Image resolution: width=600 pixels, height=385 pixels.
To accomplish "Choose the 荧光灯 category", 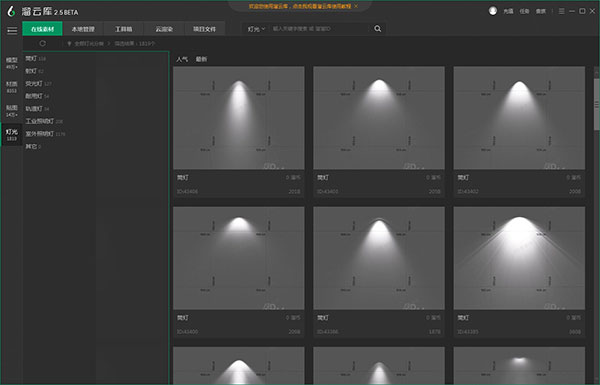I will pyautogui.click(x=38, y=84).
